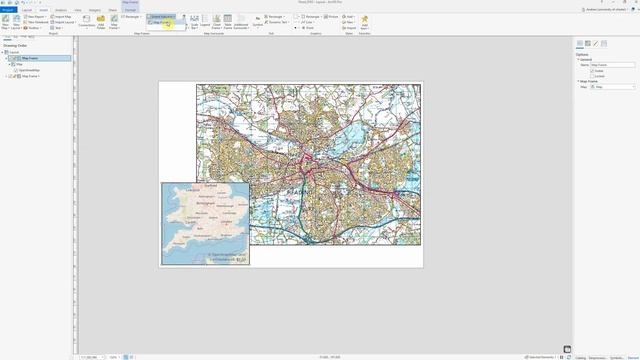Click the Line graphic button
This screenshot has height=360, width=640.
pyautogui.click(x=308, y=22)
